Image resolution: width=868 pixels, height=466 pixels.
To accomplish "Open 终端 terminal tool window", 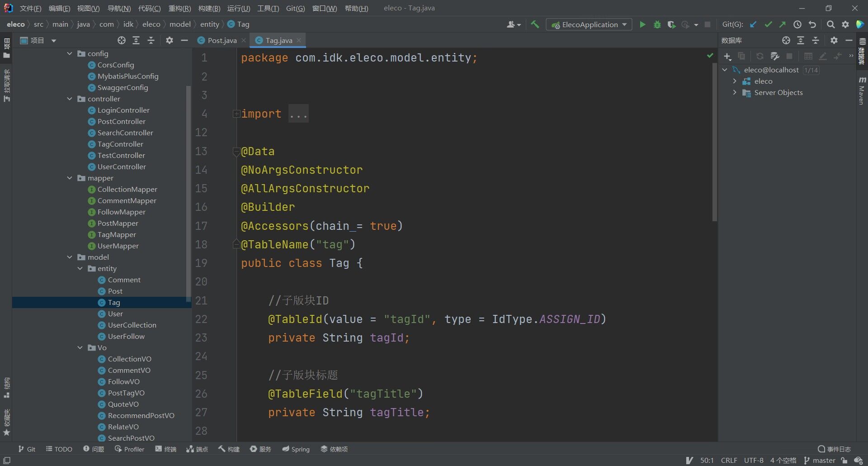I will 165,449.
